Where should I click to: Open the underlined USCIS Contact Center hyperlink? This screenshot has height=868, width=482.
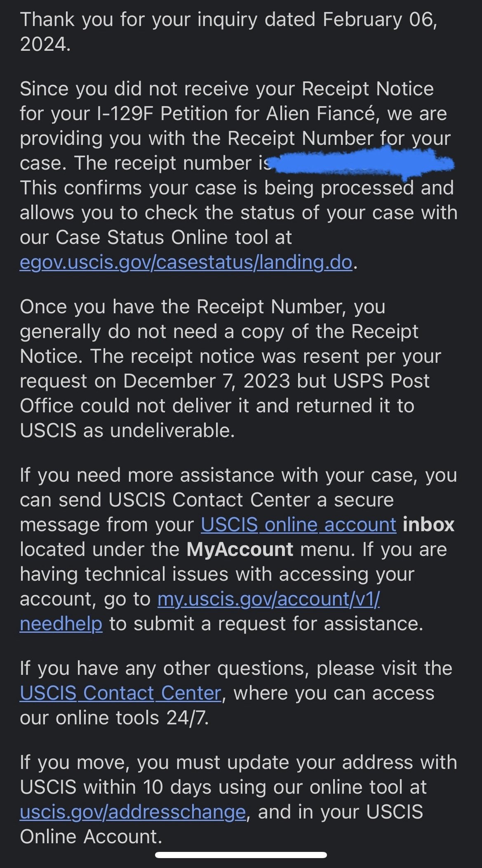(x=120, y=693)
